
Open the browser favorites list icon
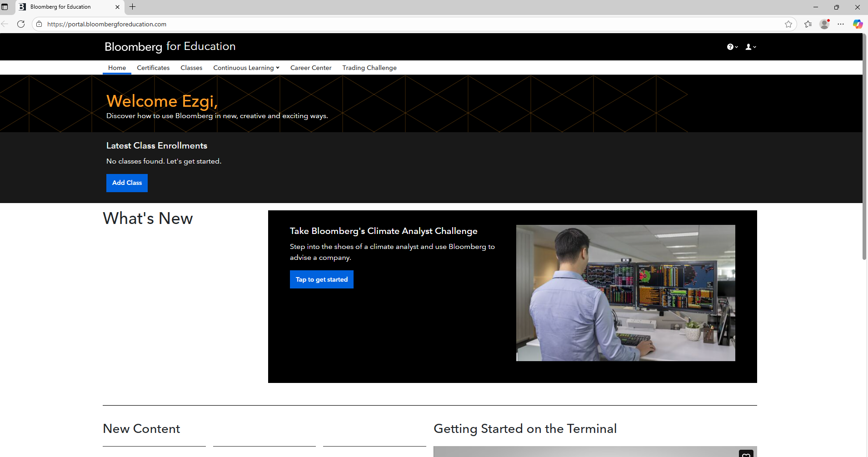coord(808,24)
